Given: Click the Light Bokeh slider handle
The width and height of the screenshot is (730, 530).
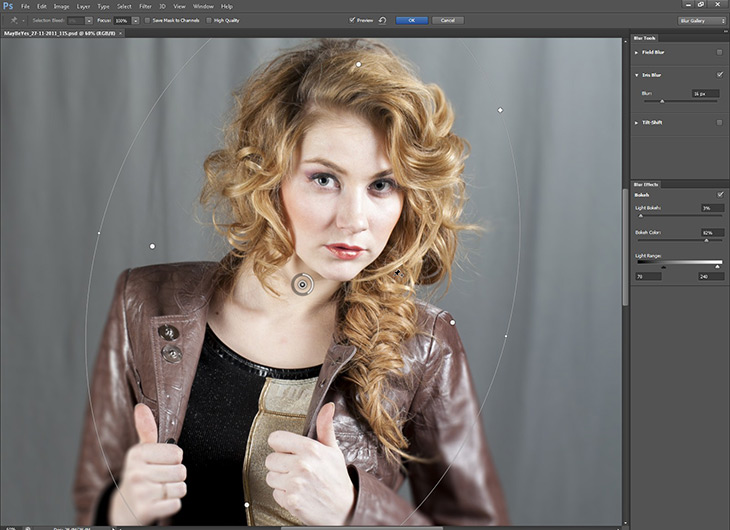Looking at the screenshot, I should point(641,216).
